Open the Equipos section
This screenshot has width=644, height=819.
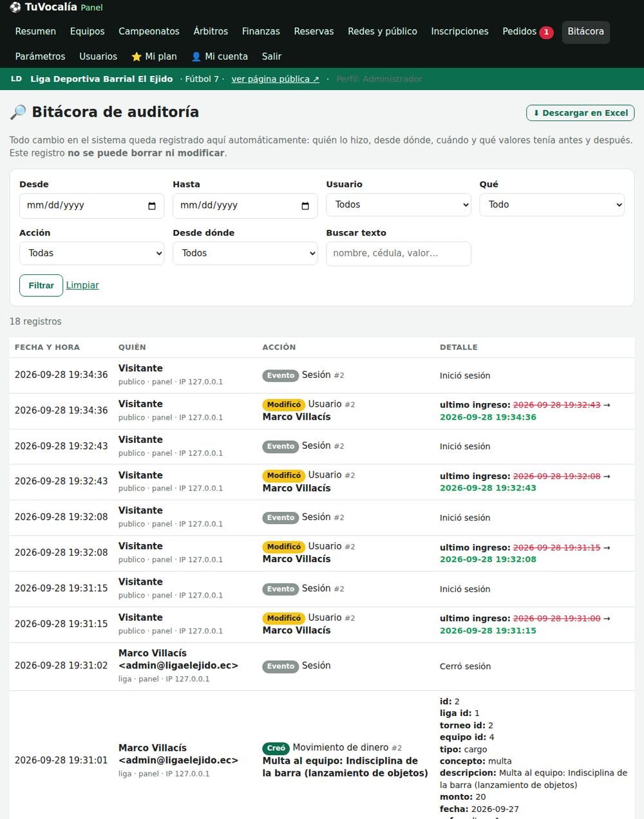tap(88, 32)
